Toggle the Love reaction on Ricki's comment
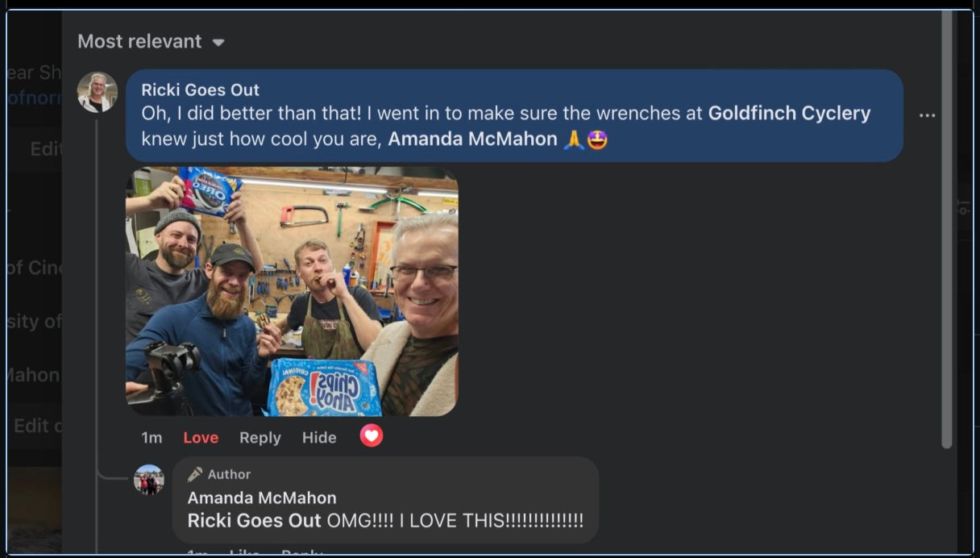980x558 pixels. (x=201, y=437)
